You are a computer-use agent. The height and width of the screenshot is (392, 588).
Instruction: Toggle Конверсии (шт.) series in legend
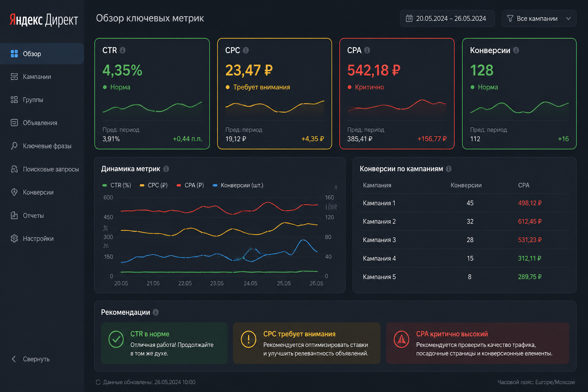[238, 185]
